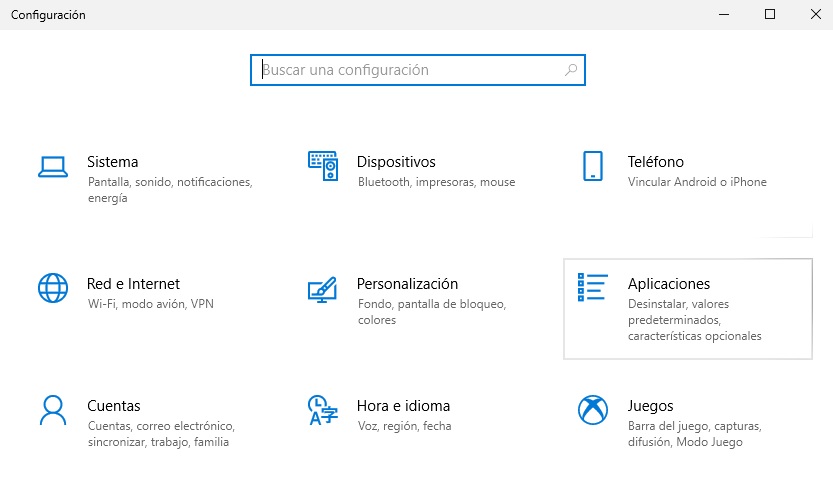Screen dimensions: 833x493
Task: Open the Sistema settings title
Action: tap(113, 162)
